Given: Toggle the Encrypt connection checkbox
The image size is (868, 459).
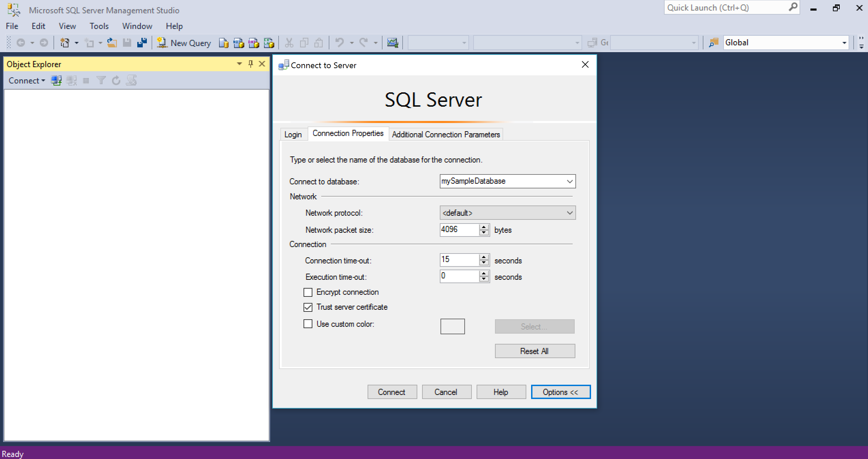Looking at the screenshot, I should 308,292.
